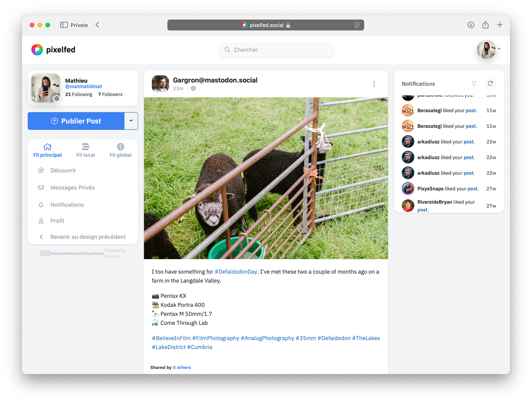
Task: Click the Publier Post button
Action: point(76,121)
